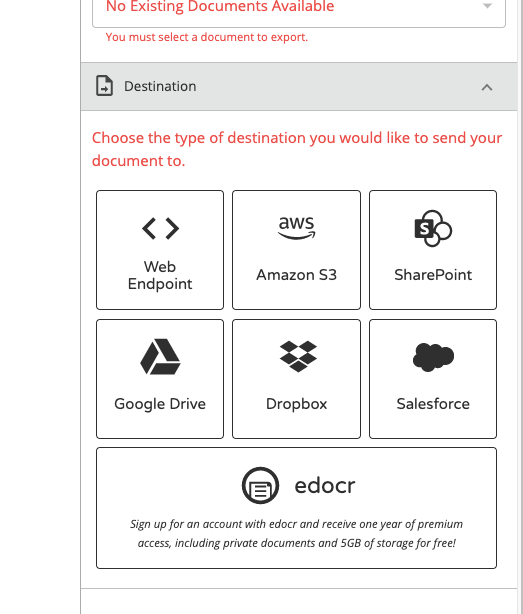Click the Destination document export icon
The image size is (523, 614).
coord(105,86)
